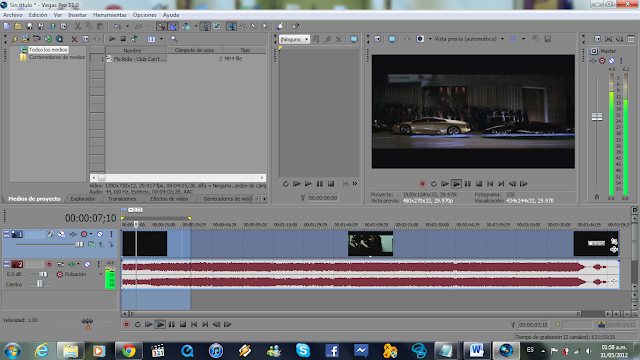Open Skype from the taskbar
Image resolution: width=640 pixels, height=360 pixels.
point(303,351)
